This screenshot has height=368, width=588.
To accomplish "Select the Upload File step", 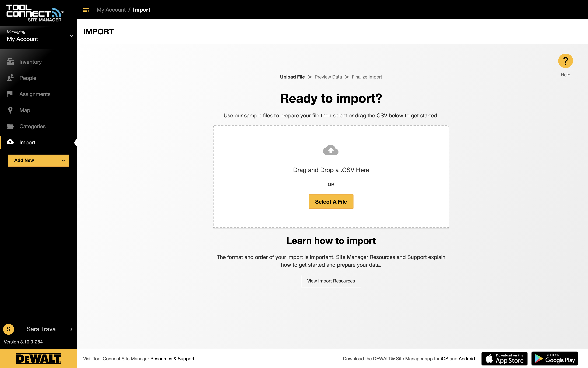I will [292, 77].
